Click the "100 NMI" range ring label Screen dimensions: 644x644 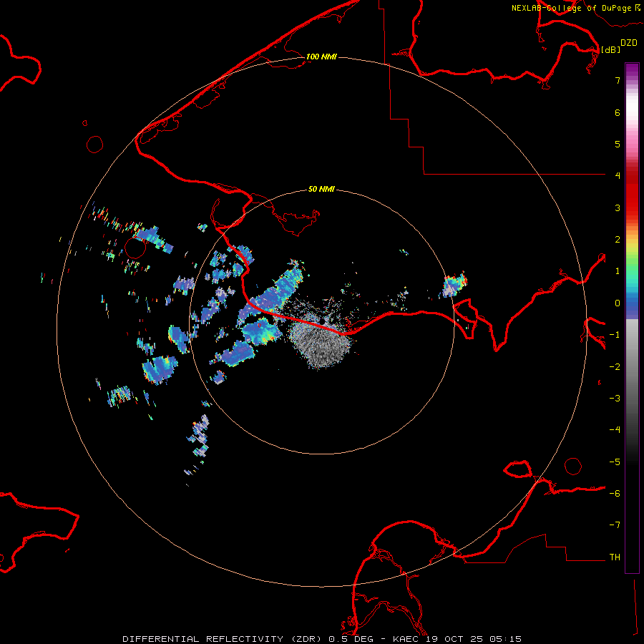coord(321,57)
